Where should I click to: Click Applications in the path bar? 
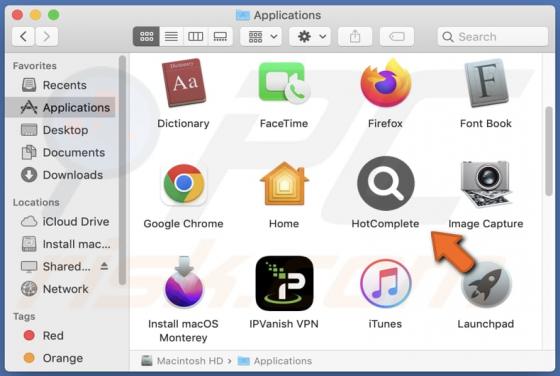click(275, 361)
